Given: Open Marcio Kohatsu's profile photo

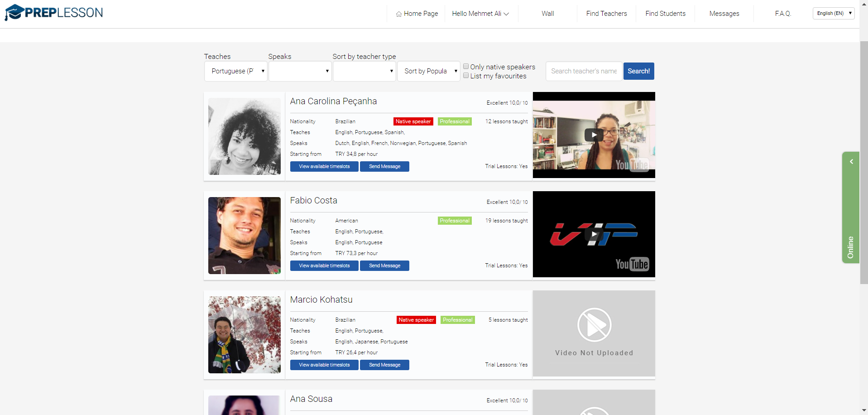Looking at the screenshot, I should coord(245,335).
